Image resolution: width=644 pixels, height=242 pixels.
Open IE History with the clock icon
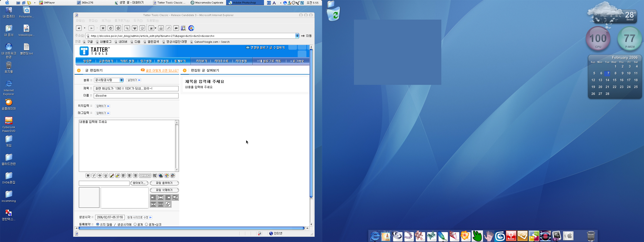[x=142, y=28]
